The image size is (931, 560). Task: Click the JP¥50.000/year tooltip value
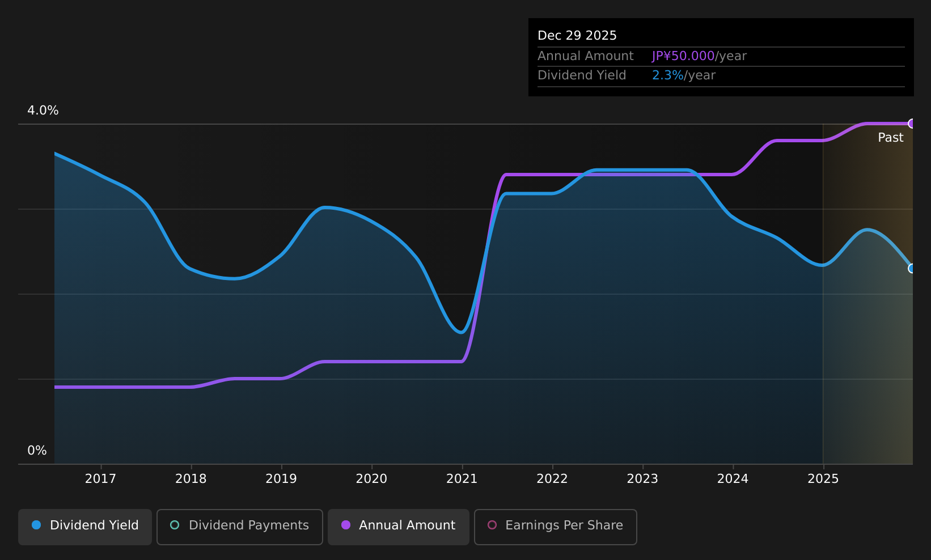pyautogui.click(x=699, y=56)
